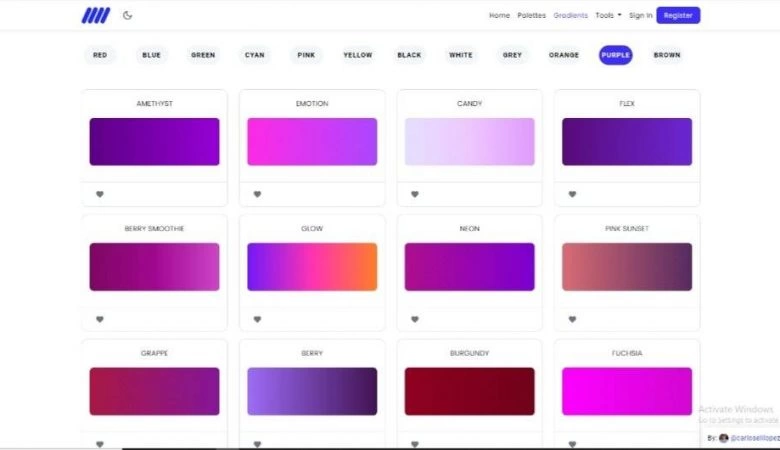
Task: Favorite the Emotion gradient heart icon
Action: (257, 194)
